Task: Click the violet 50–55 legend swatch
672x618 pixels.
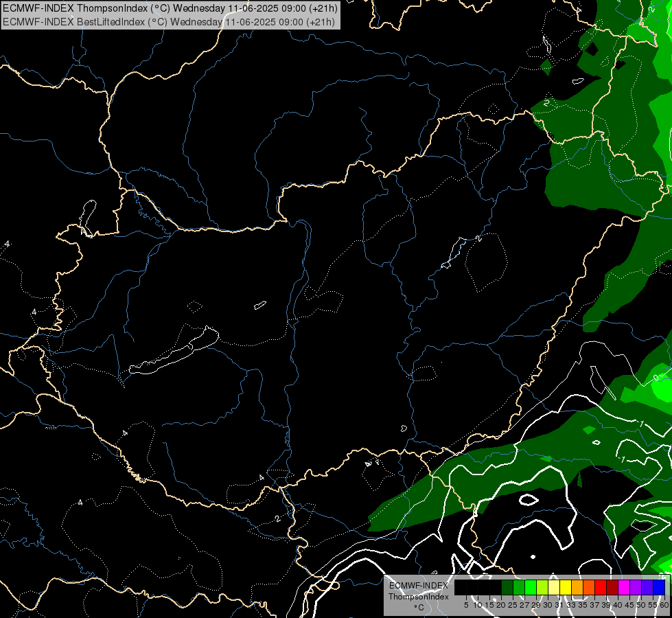Action: point(647,587)
